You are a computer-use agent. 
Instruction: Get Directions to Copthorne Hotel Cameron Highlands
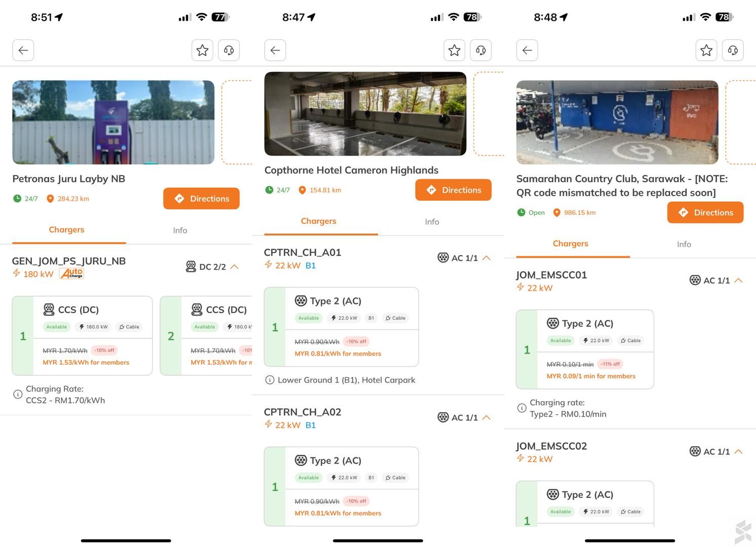pyautogui.click(x=453, y=190)
